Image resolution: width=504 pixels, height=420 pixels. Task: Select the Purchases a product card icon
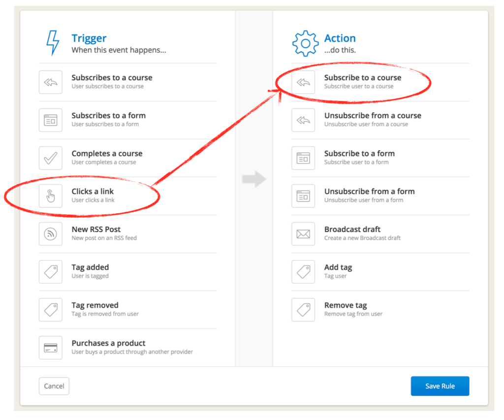pyautogui.click(x=51, y=348)
